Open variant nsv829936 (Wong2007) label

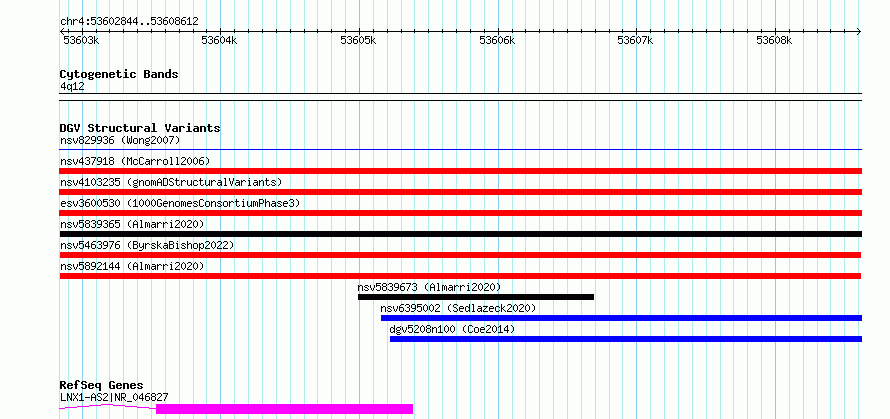pos(120,140)
